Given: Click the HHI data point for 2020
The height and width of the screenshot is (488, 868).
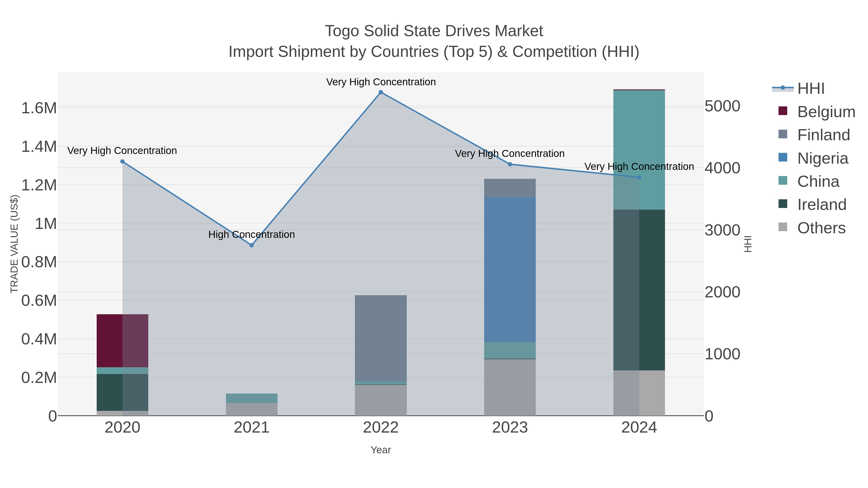Looking at the screenshot, I should (x=122, y=162).
